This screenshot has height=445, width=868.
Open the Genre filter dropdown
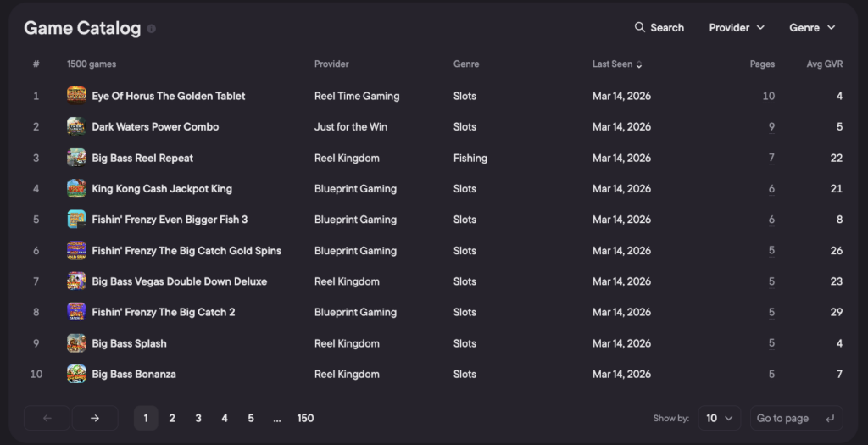click(812, 27)
